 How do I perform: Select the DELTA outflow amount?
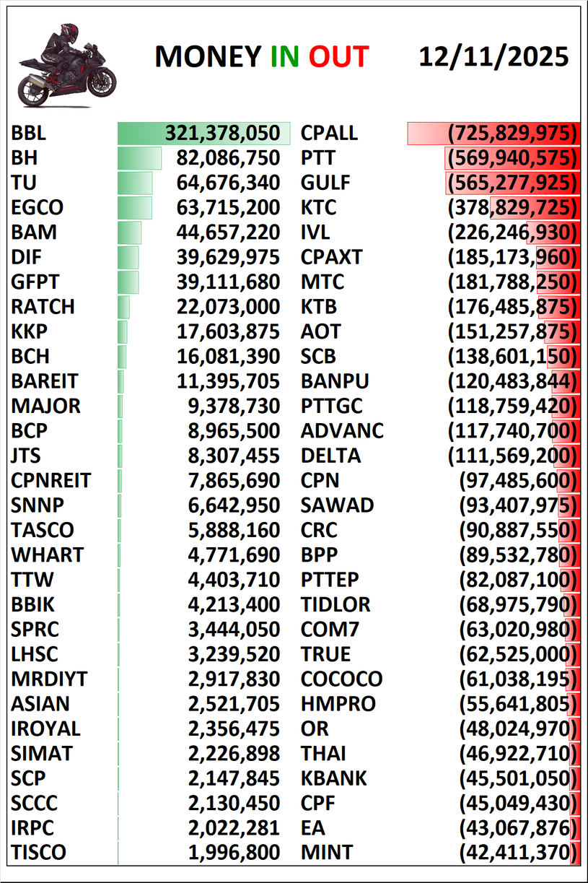513,456
